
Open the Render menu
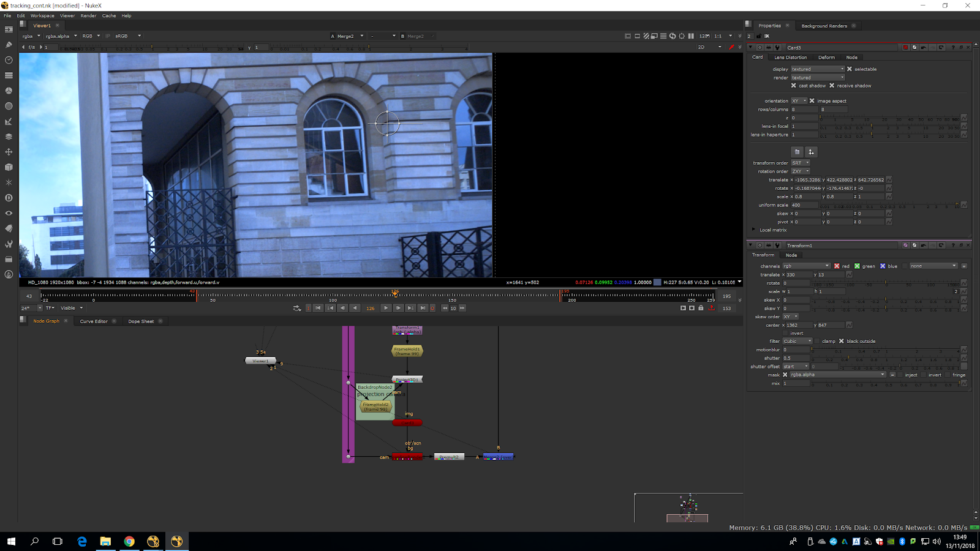(x=88, y=16)
